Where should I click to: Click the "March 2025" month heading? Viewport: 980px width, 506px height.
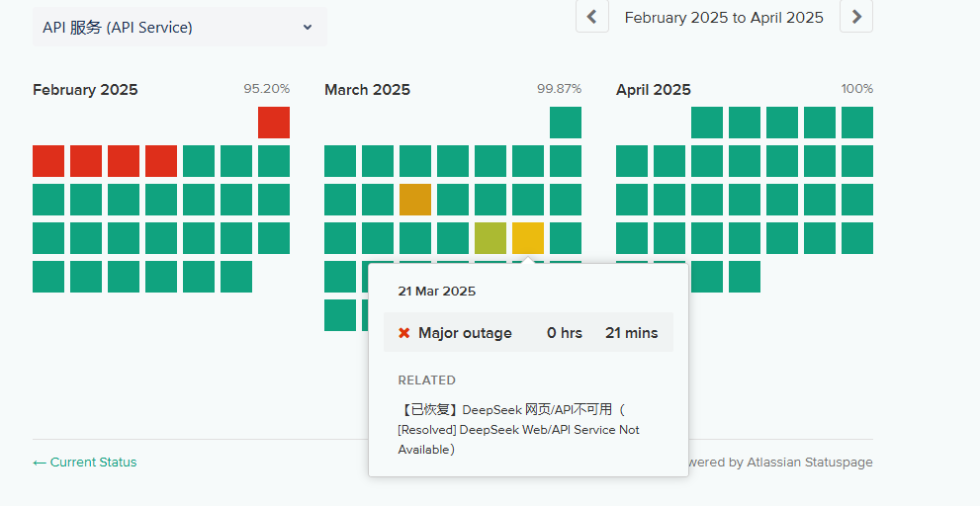click(368, 90)
